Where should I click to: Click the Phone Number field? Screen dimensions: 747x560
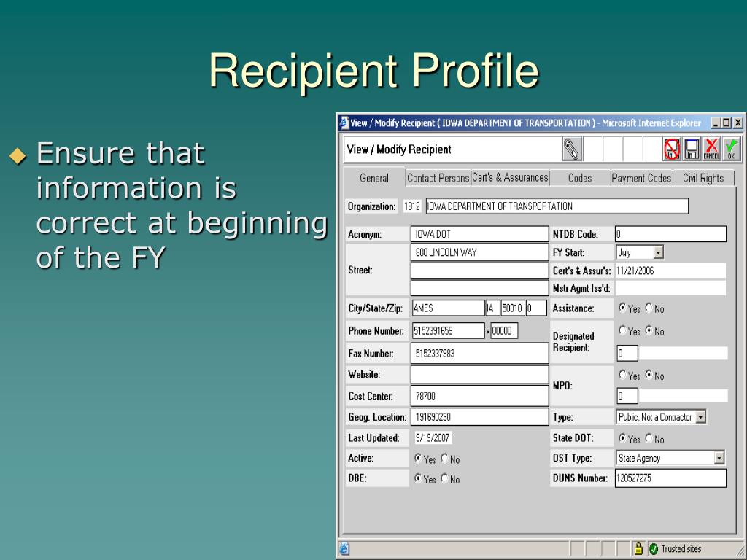click(448, 330)
